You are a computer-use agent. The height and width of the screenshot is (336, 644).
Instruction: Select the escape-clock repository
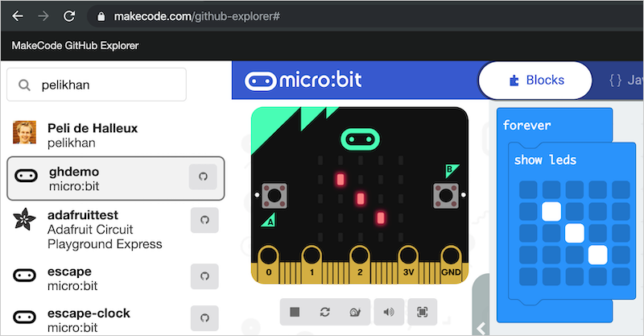point(116,320)
